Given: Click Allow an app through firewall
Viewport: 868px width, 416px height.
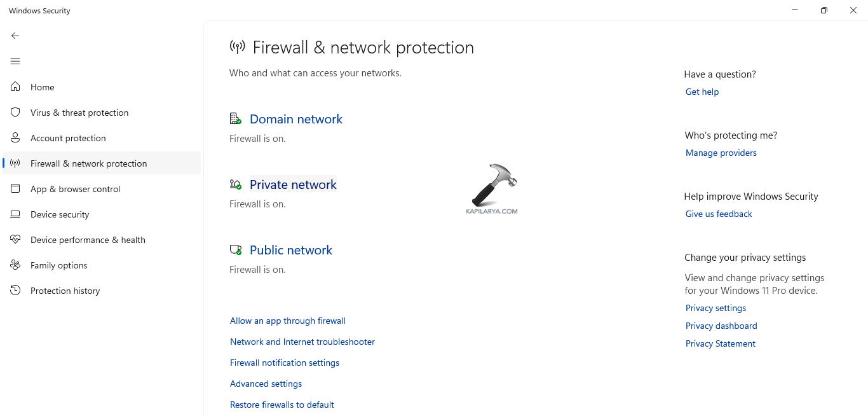Looking at the screenshot, I should [287, 321].
